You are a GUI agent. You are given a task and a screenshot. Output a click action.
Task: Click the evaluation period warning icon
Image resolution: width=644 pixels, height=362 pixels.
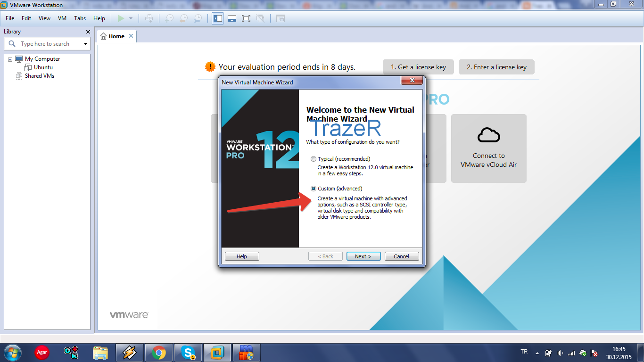tap(210, 67)
